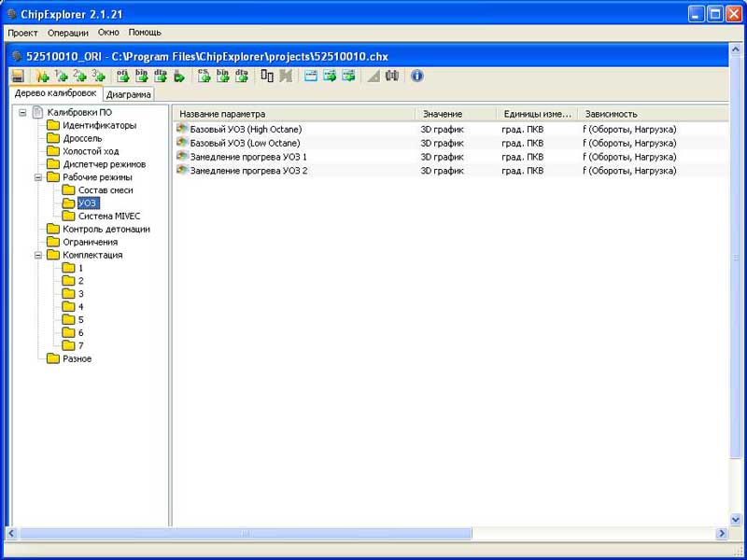Click the save project disk icon
The image size is (747, 560).
[18, 76]
